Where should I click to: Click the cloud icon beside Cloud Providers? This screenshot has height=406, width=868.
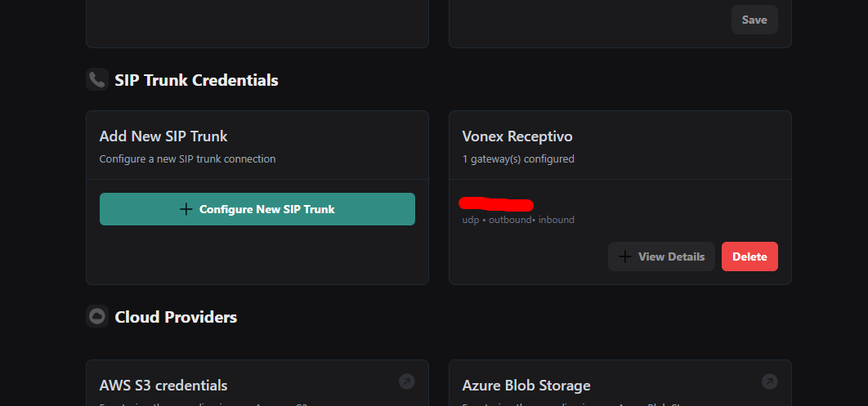(97, 316)
